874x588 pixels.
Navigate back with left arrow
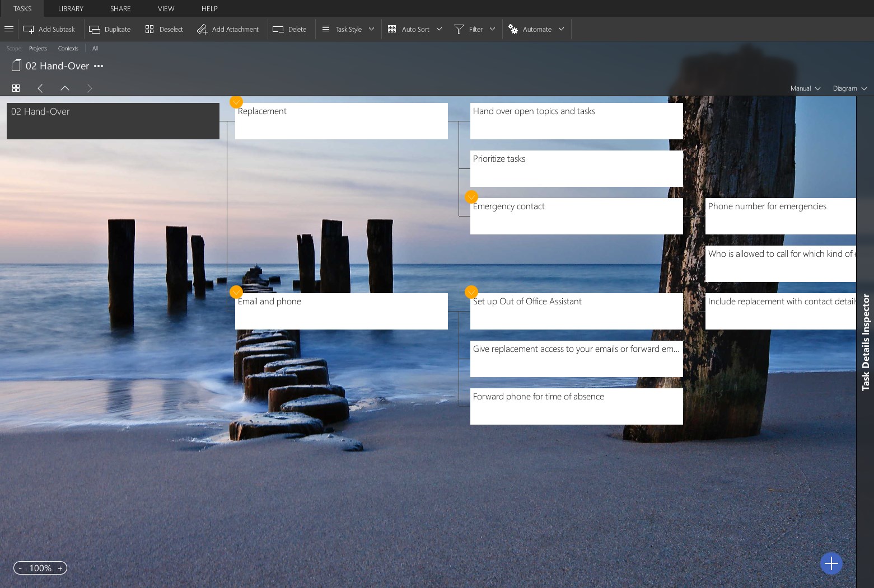40,88
